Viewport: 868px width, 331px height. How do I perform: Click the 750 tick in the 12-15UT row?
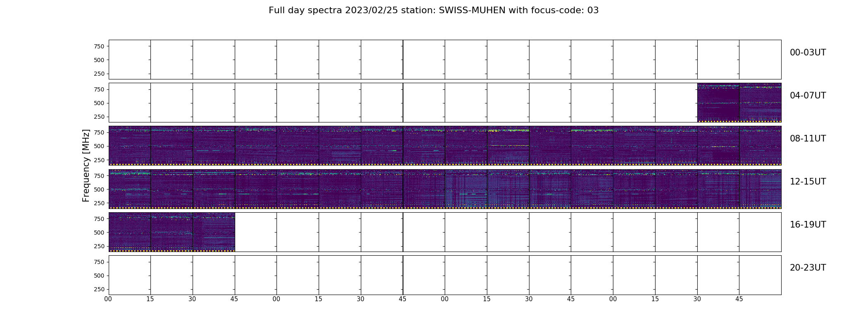pyautogui.click(x=99, y=176)
